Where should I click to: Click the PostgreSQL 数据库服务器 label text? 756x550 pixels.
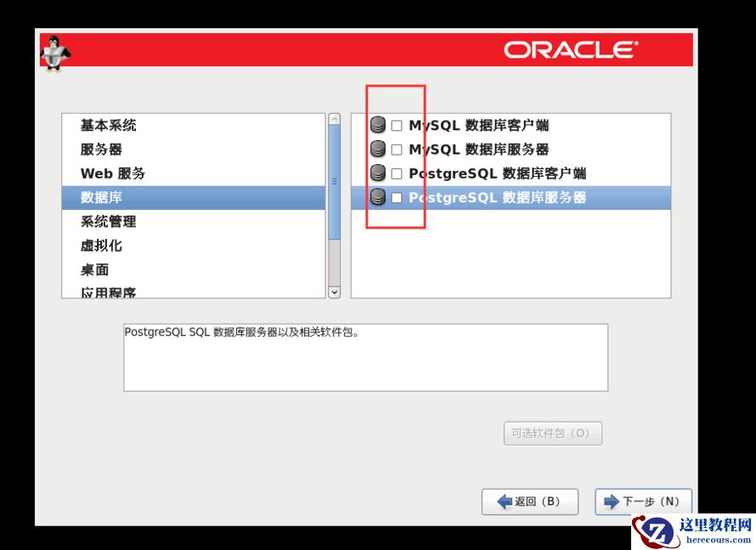point(498,198)
